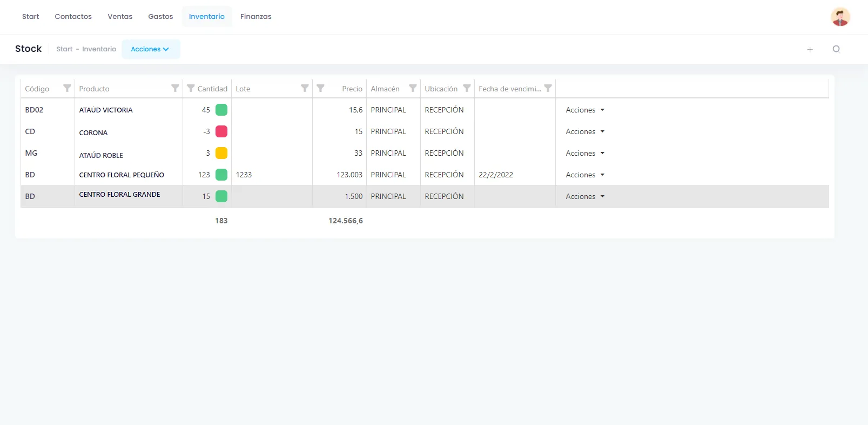The width and height of the screenshot is (868, 425).
Task: Select price value 123.003
Action: tap(349, 175)
